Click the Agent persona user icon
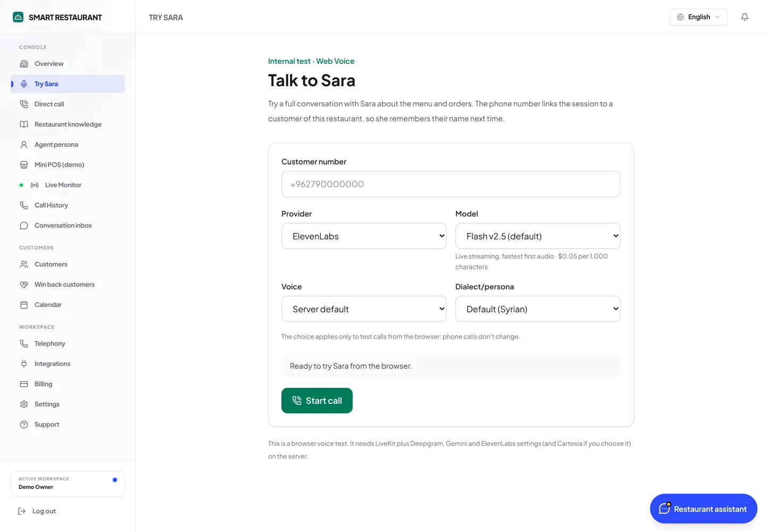This screenshot has height=532, width=766. [x=24, y=145]
